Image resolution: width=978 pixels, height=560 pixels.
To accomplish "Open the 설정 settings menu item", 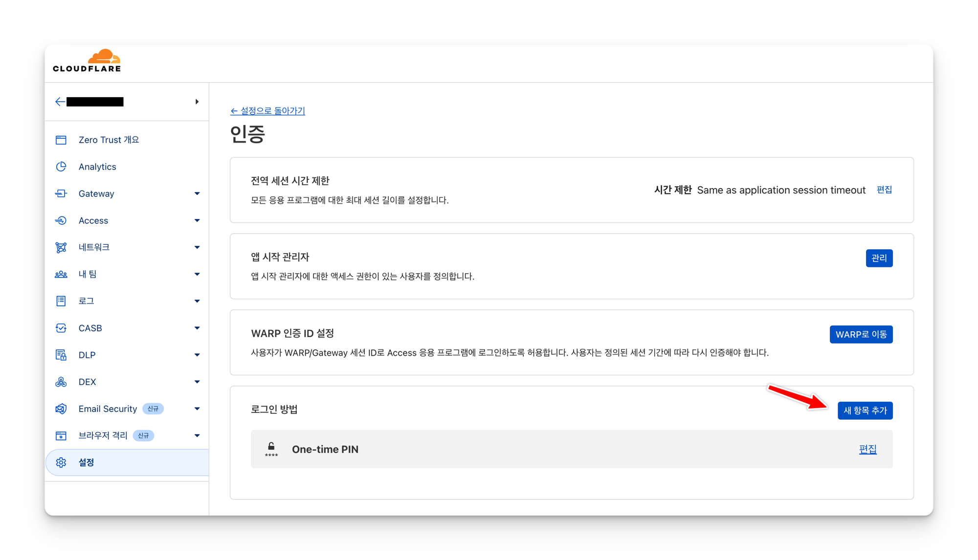I will (87, 462).
